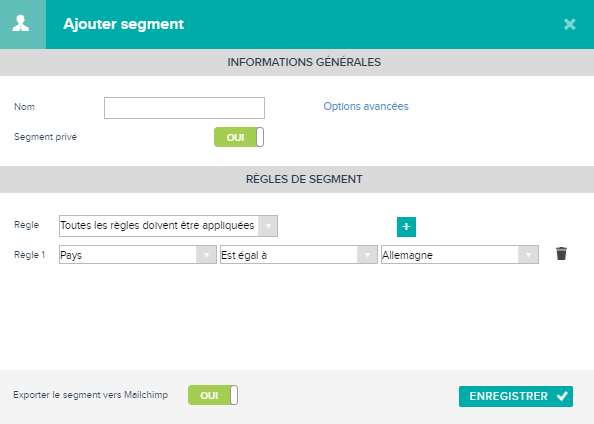Click the Nom input field
Image resolution: width=594 pixels, height=424 pixels.
184,108
